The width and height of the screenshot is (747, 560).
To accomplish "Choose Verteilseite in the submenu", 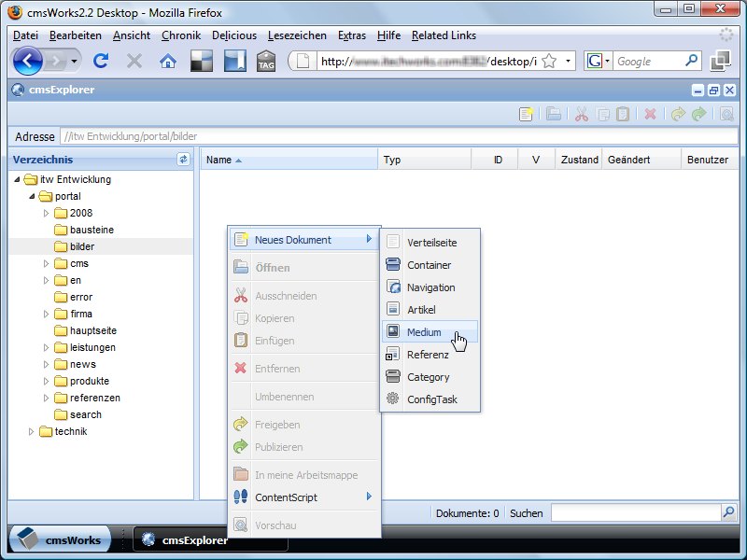I will pyautogui.click(x=430, y=243).
